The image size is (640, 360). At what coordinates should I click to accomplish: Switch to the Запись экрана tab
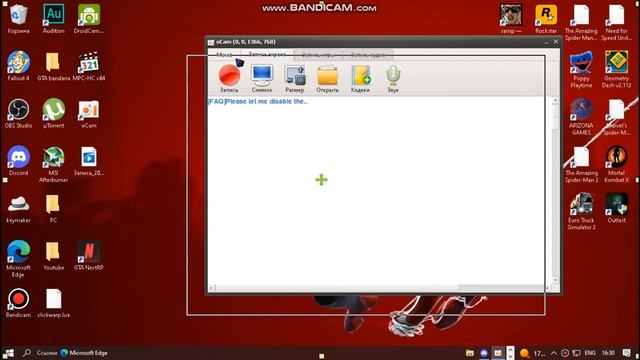tap(267, 54)
